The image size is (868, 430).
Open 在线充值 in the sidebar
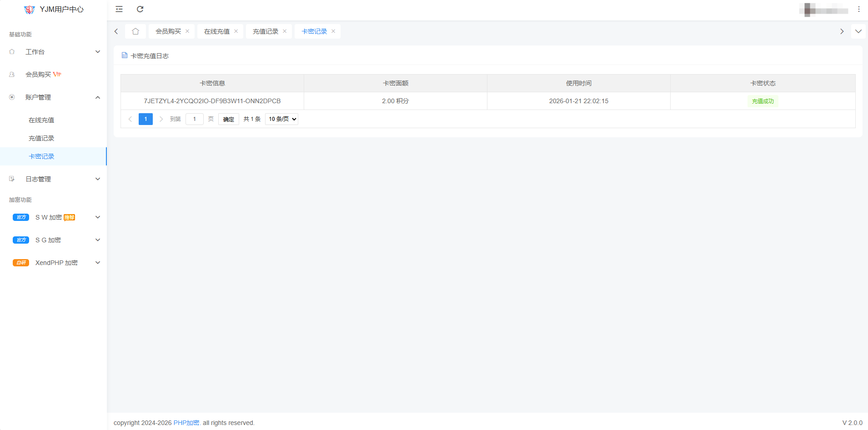(41, 120)
